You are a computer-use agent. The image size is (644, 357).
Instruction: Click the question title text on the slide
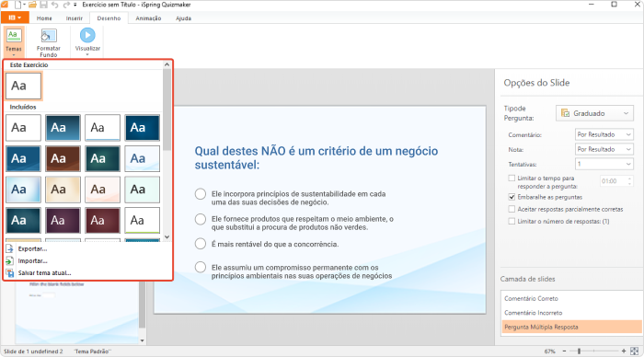316,157
